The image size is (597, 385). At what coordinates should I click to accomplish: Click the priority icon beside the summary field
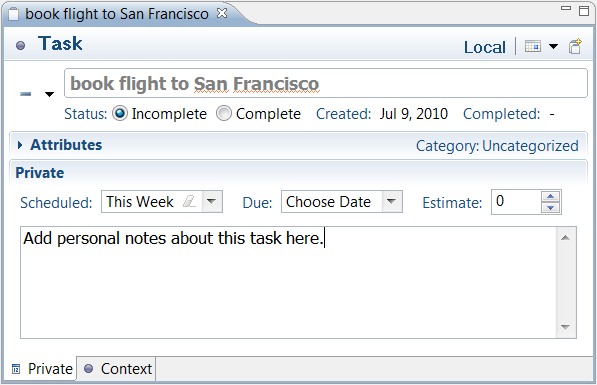(26, 94)
